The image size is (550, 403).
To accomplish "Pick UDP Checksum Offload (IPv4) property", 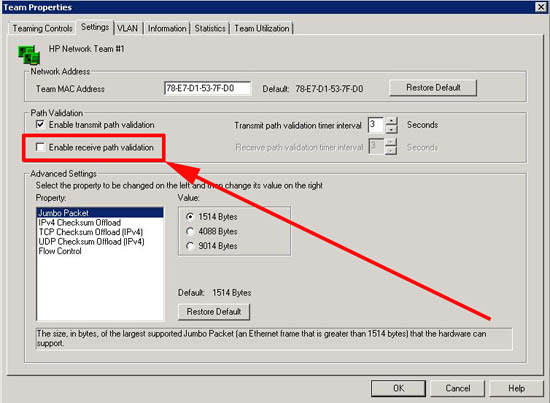I will (x=91, y=242).
